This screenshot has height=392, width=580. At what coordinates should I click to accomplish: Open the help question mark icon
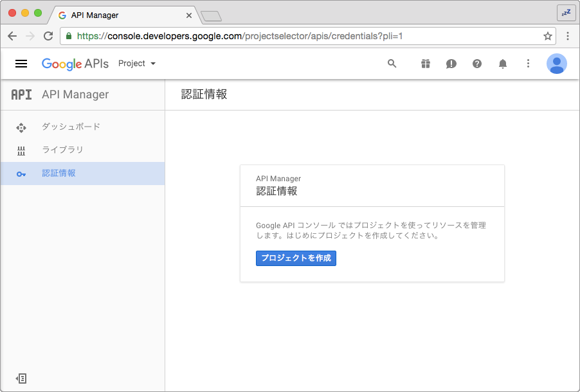[x=477, y=64]
